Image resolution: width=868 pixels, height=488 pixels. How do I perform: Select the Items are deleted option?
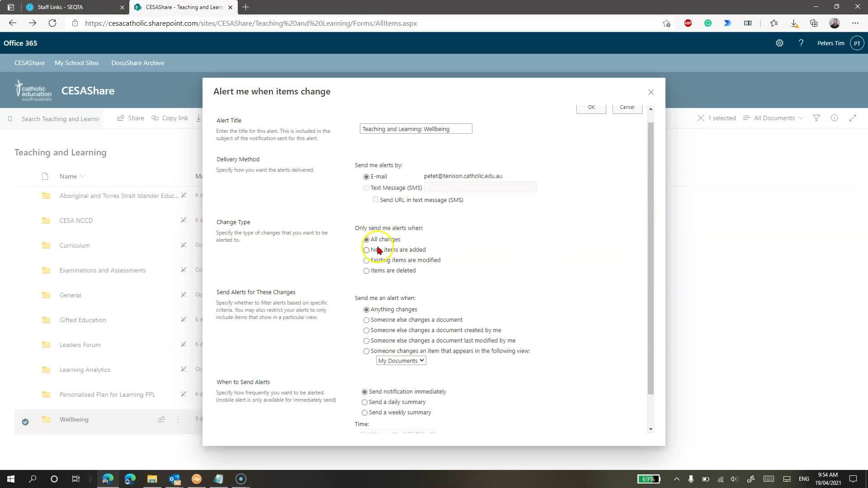coord(366,271)
